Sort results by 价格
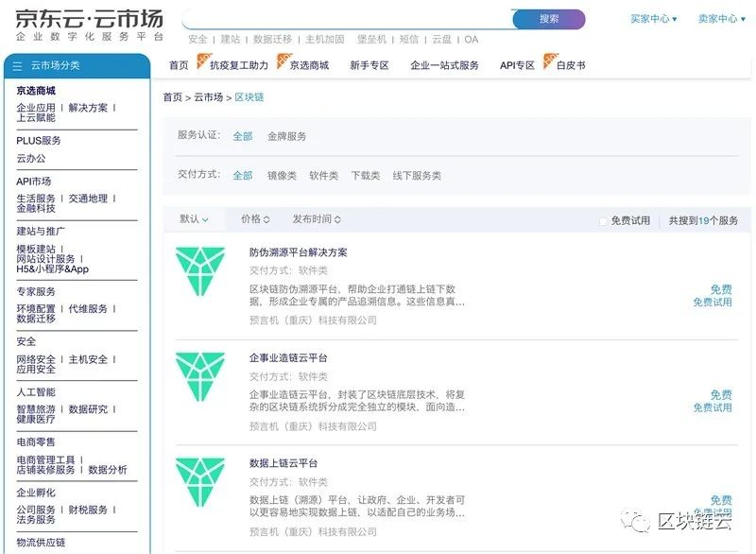Screen dimensions: 756x554 pyautogui.click(x=255, y=219)
